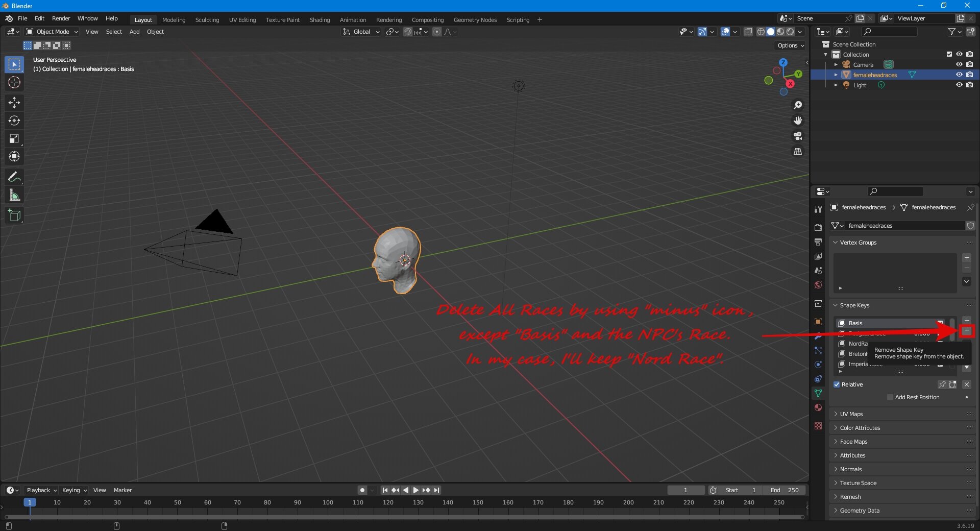
Task: Click the play animation button
Action: [x=416, y=490]
